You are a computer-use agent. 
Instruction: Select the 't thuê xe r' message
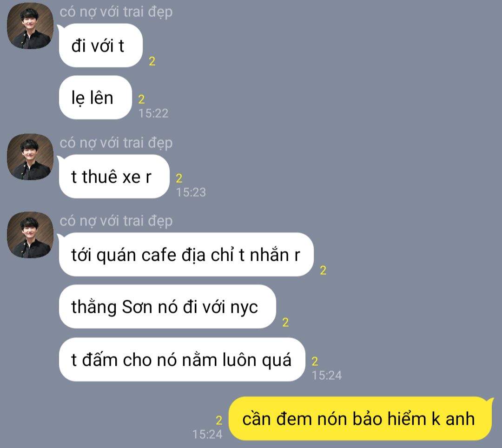point(114,177)
